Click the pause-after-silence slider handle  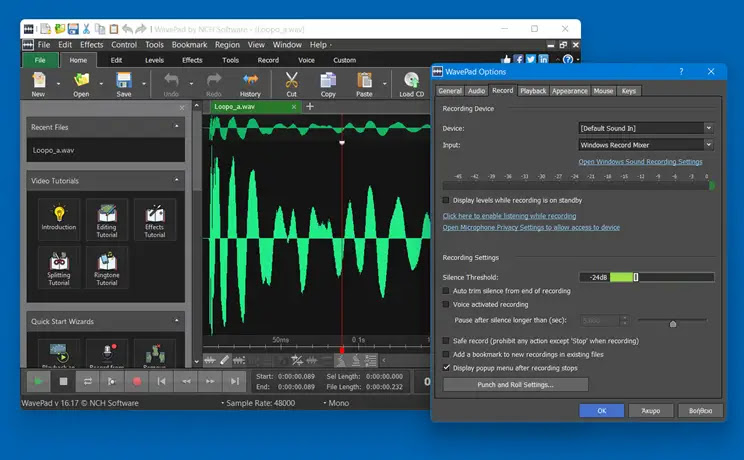(x=673, y=324)
